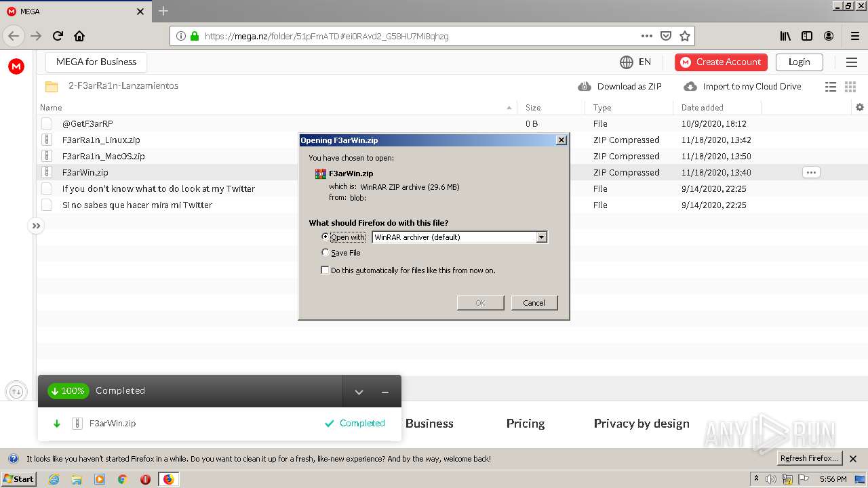Screen dimensions: 868x488
Task: Open the WinRAR archiver application dropdown
Action: [460, 237]
